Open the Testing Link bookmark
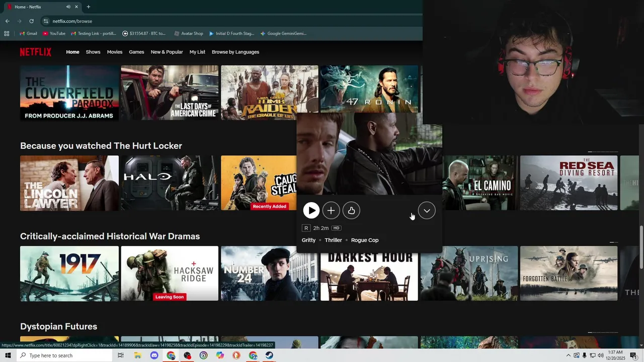 point(94,34)
